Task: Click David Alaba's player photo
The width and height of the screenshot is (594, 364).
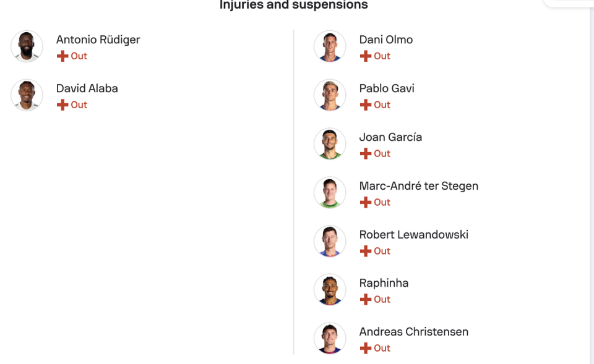Action: (x=27, y=95)
